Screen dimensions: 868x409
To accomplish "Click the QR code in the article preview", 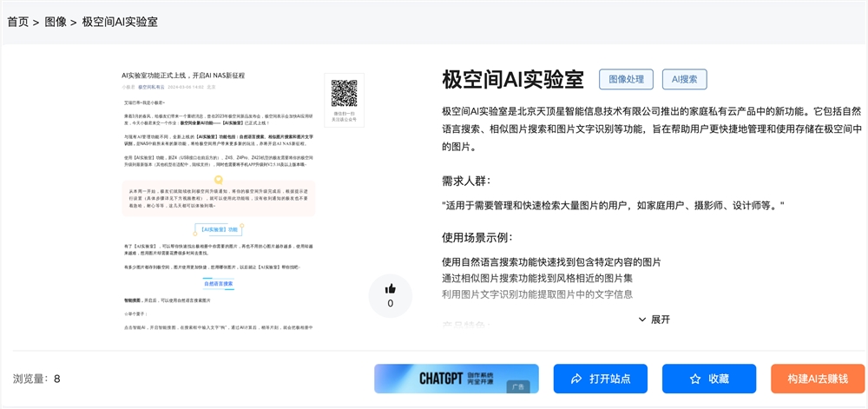I will 344,93.
